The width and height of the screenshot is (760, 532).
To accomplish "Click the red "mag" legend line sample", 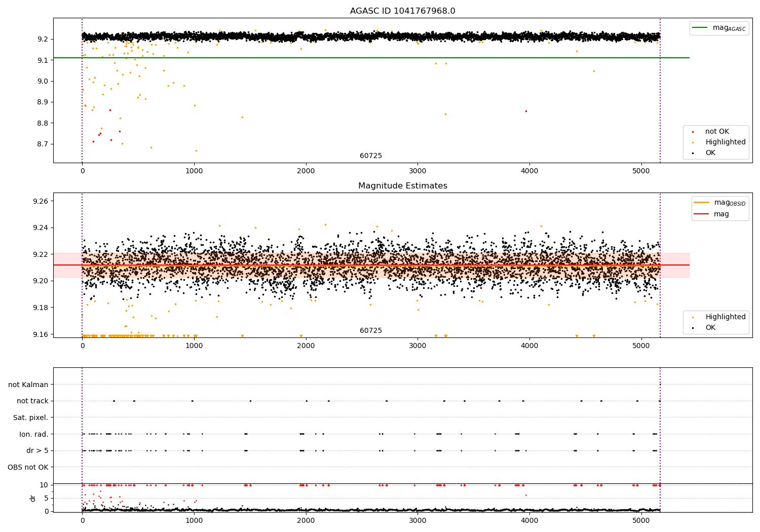I will tap(701, 214).
